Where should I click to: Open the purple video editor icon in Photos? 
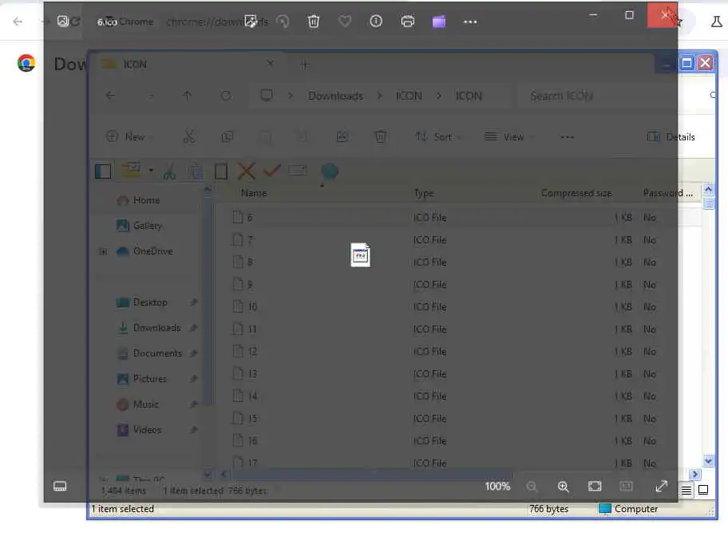coord(439,22)
